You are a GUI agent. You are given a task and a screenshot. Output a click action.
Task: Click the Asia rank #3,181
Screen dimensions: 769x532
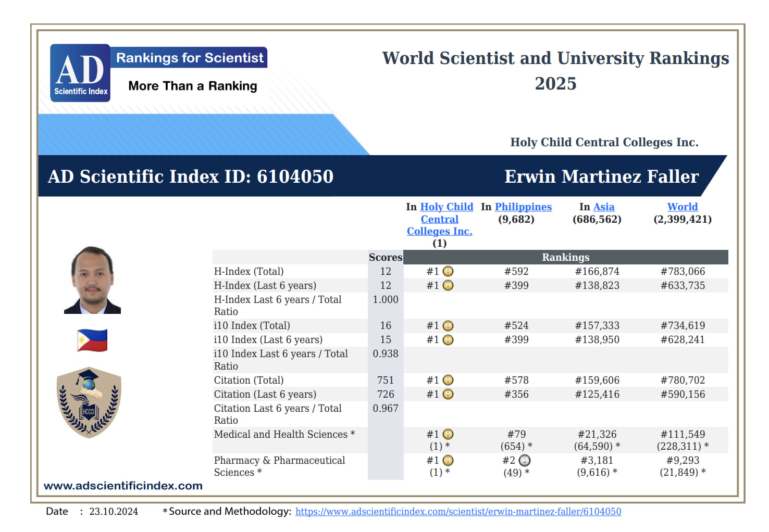(x=597, y=460)
